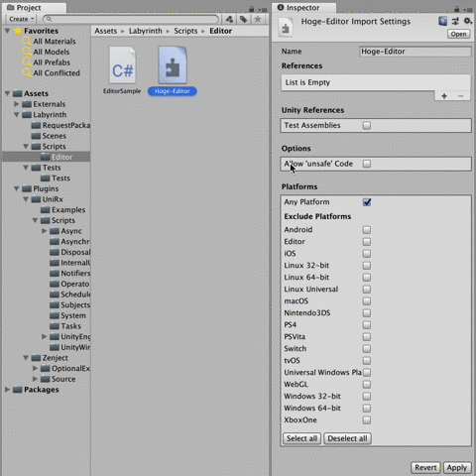Open the Inspector help reference icon
This screenshot has width=476, height=476.
[442, 22]
